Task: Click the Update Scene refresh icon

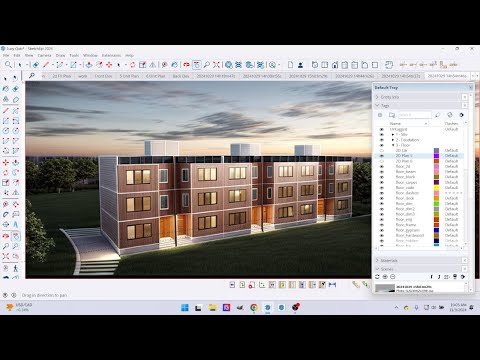Action: pos(377,277)
